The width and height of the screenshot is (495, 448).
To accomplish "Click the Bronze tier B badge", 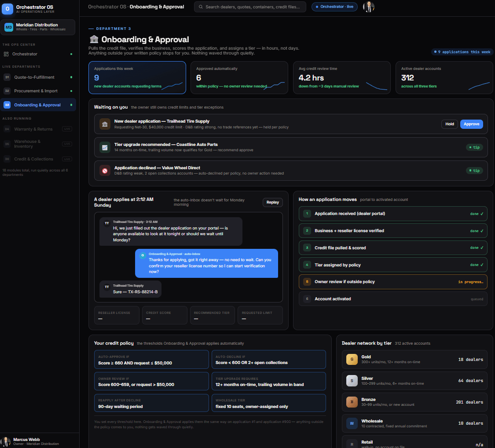I will pos(352,402).
